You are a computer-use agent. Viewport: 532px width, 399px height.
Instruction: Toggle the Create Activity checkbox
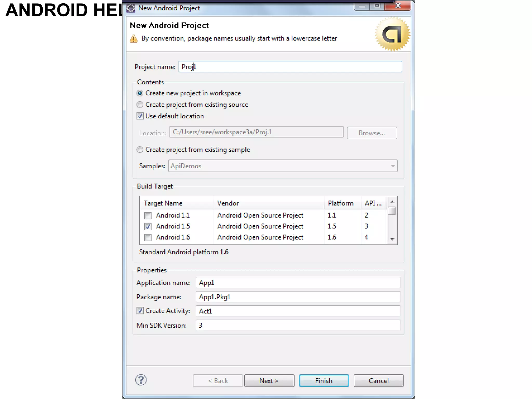[x=140, y=311]
